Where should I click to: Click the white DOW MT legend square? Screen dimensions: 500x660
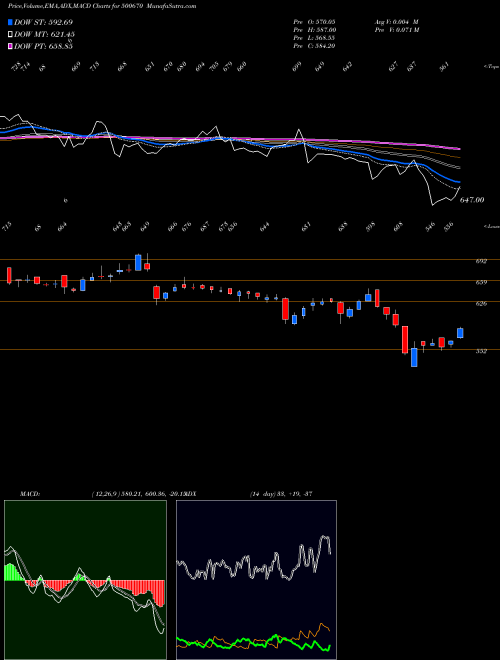10,34
